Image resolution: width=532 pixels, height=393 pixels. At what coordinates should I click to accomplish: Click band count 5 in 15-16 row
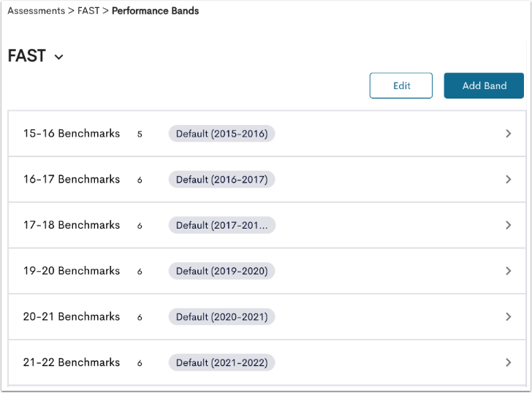point(140,134)
